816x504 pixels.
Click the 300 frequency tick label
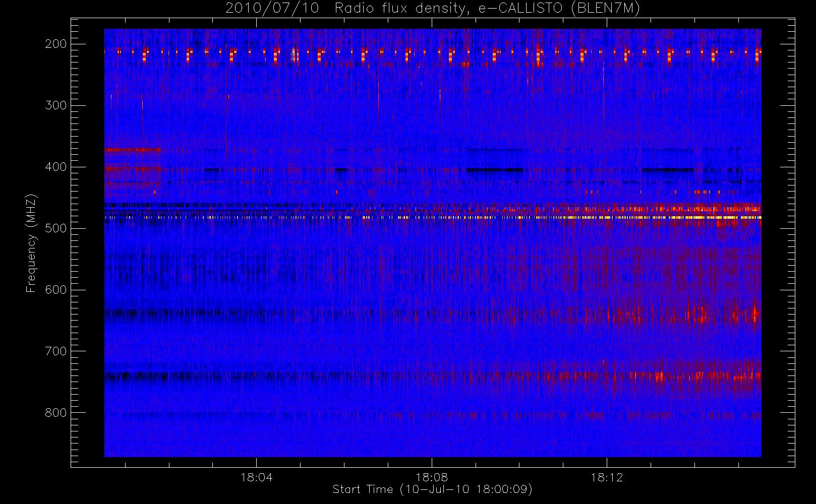click(x=56, y=105)
